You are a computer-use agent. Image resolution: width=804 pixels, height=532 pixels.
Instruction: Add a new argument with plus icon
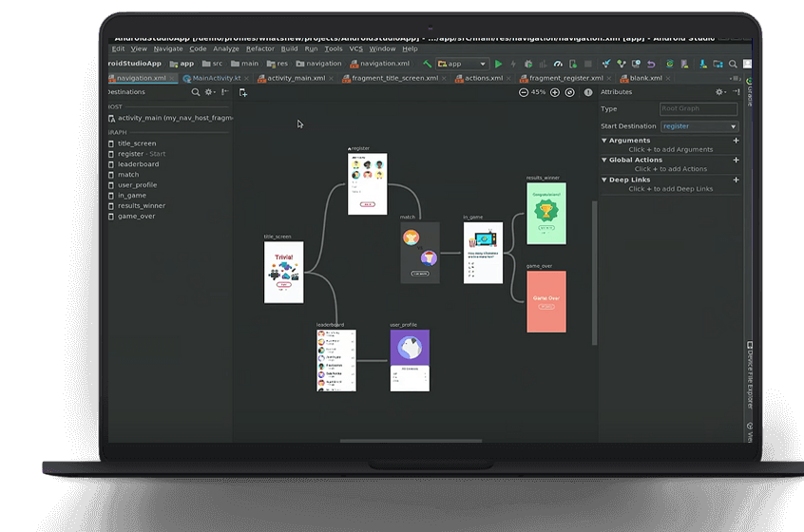coord(736,141)
